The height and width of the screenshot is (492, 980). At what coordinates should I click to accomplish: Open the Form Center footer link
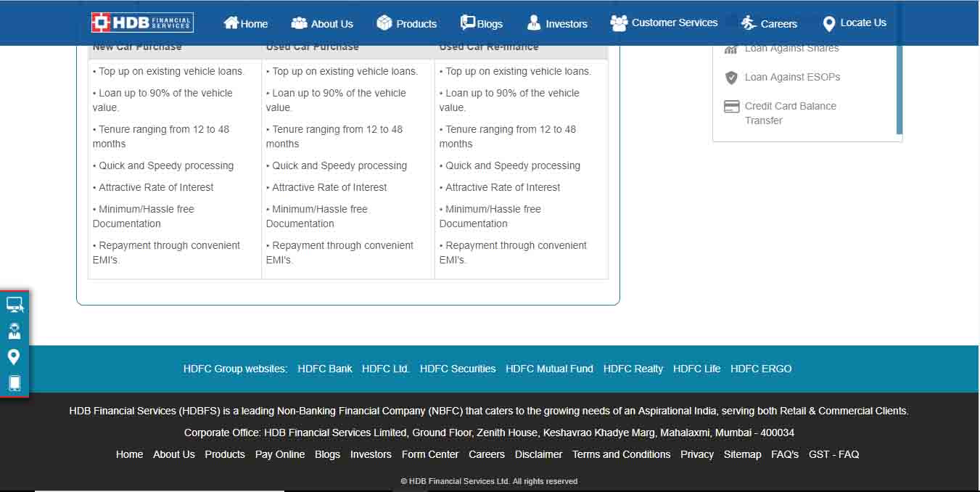pyautogui.click(x=430, y=454)
